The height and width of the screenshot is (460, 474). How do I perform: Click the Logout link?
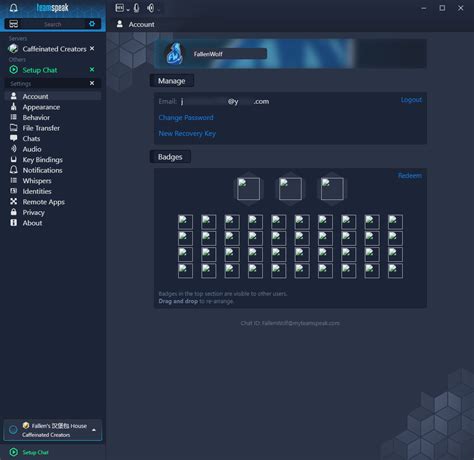(411, 100)
